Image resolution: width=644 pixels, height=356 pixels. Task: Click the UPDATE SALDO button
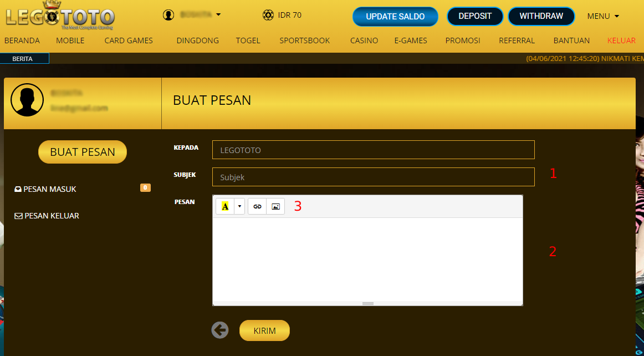coord(395,17)
